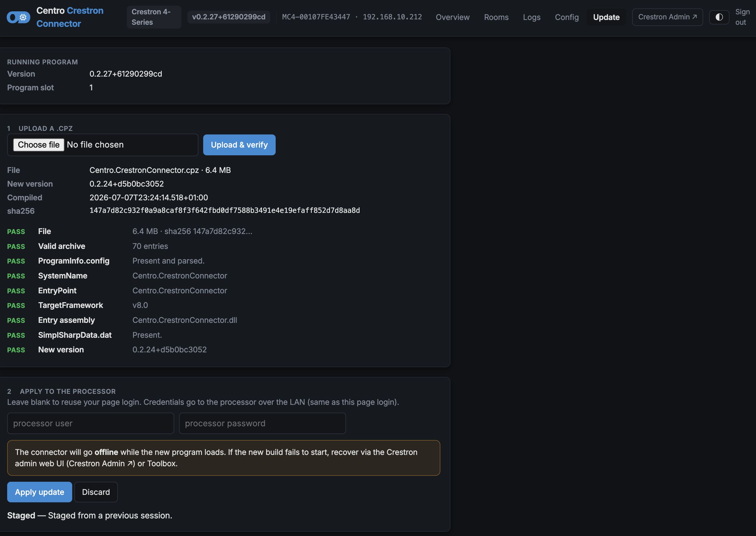Screen dimensions: 756x536
Task: Click the ProgramInfo.config check row label
Action: click(74, 261)
